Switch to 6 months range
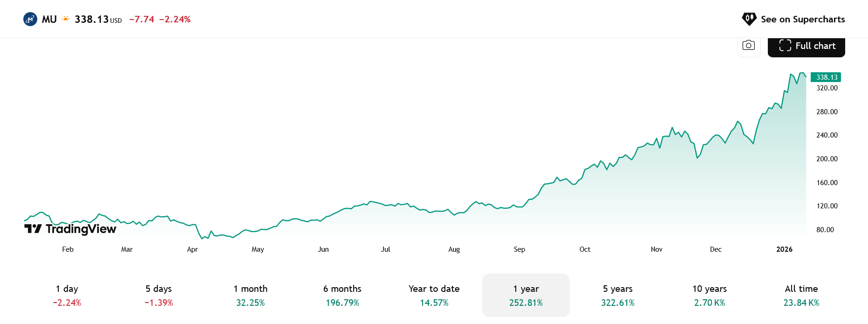The image size is (868, 324). pos(342,296)
